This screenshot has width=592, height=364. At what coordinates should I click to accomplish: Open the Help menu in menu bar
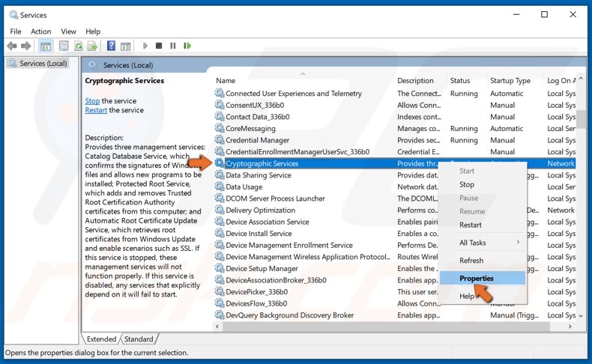coord(93,31)
